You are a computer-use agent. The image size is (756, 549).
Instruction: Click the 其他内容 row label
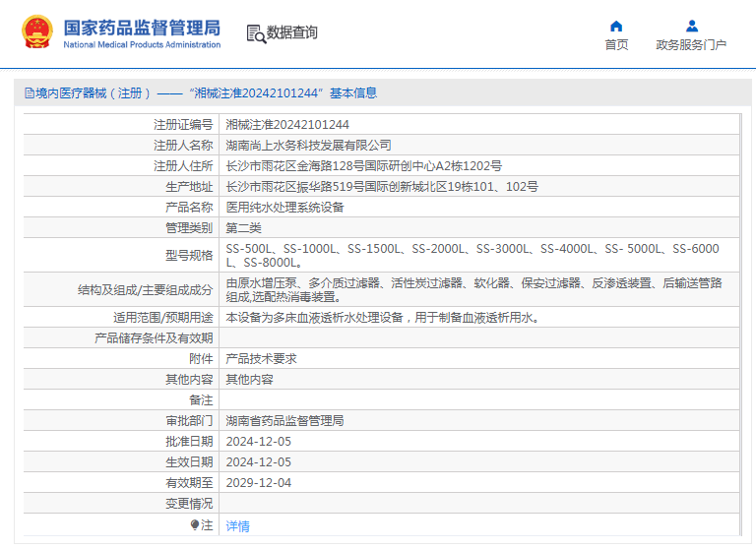coord(189,380)
